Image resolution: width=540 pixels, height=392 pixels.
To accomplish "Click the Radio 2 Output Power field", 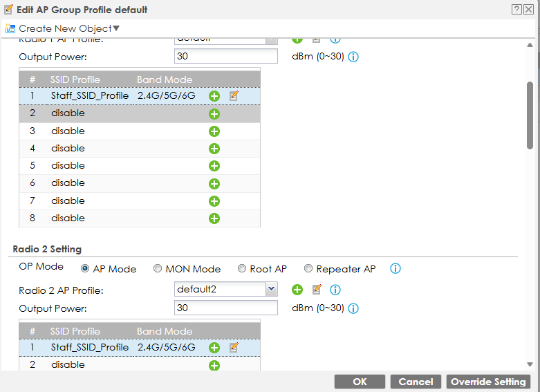I will (226, 308).
